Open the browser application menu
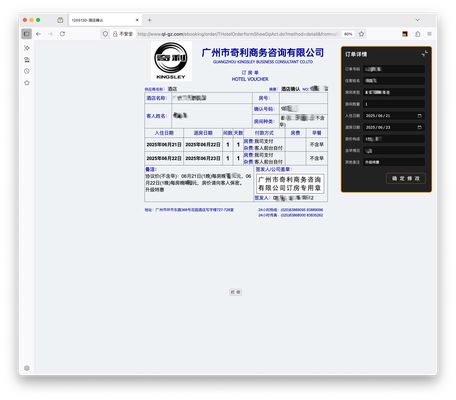 pyautogui.click(x=429, y=34)
